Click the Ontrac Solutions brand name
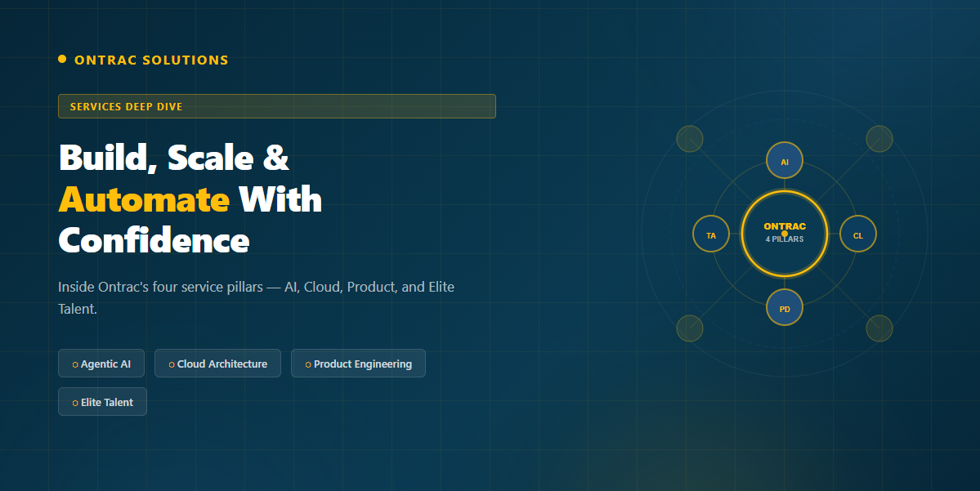 (151, 60)
